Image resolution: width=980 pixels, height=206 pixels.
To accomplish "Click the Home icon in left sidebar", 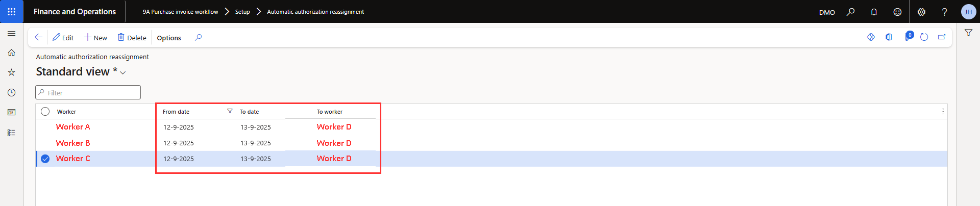I will click(11, 53).
